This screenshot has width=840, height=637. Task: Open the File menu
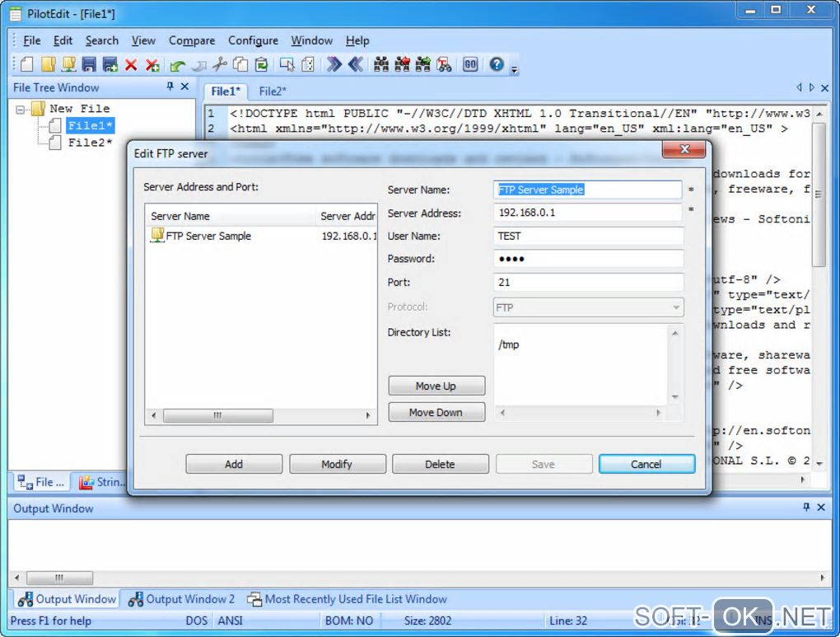click(31, 40)
